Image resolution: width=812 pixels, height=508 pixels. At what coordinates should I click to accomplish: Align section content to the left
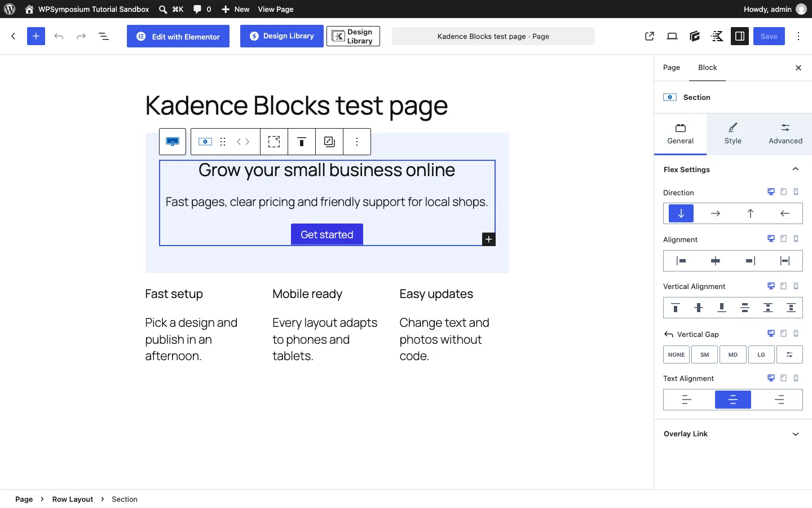click(x=681, y=261)
